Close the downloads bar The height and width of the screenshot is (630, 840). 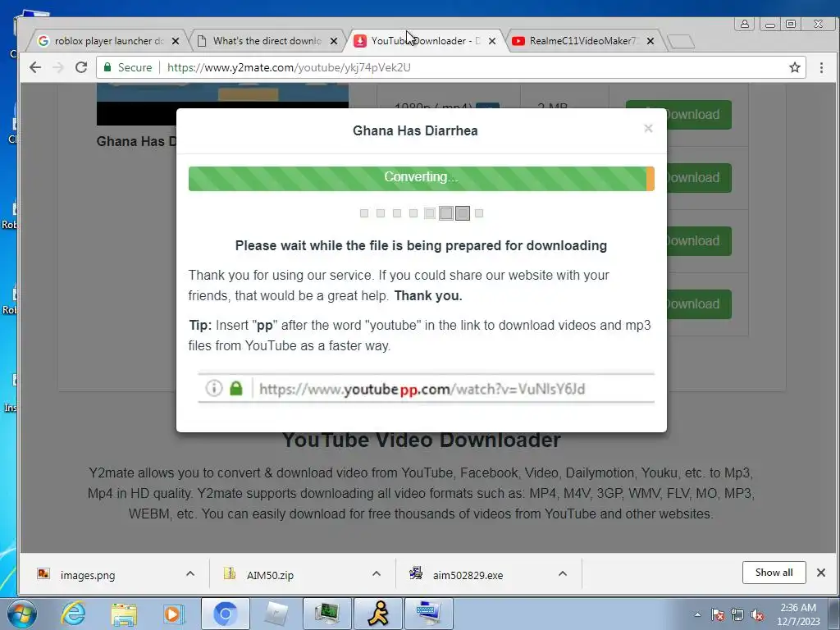point(820,573)
